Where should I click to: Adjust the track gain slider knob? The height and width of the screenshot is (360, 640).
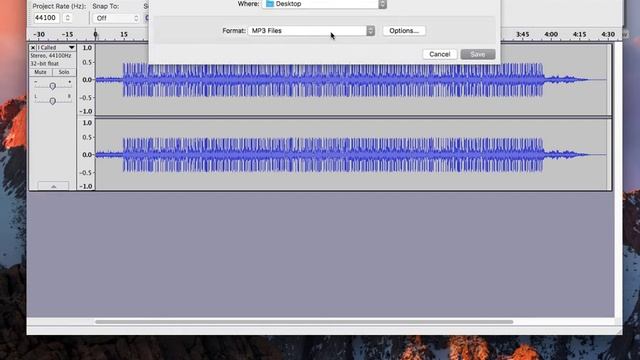pos(53,86)
